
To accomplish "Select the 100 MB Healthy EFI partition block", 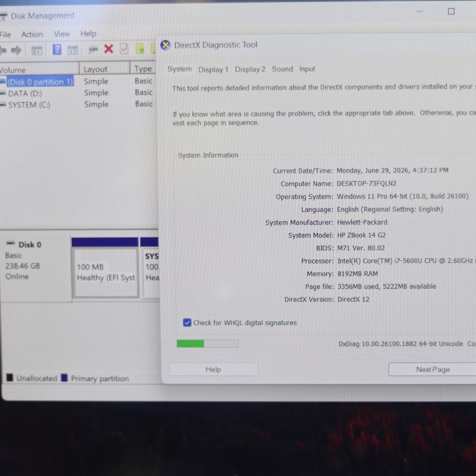I will pyautogui.click(x=106, y=268).
